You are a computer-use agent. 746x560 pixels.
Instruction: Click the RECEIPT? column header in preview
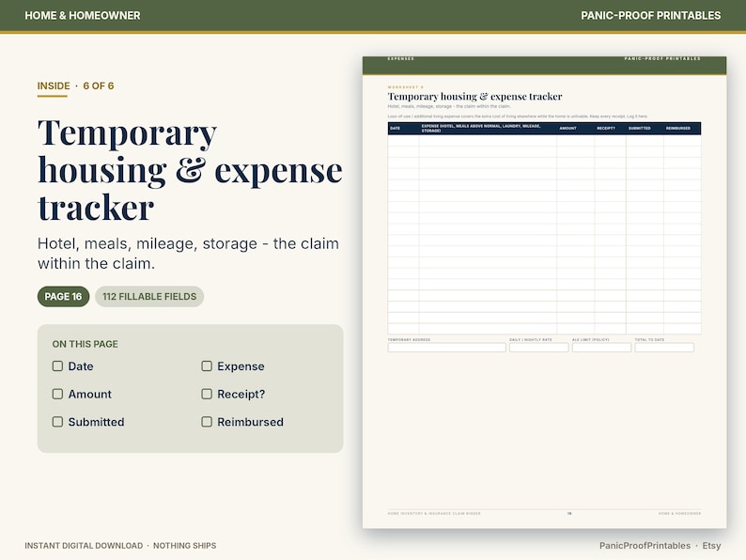point(606,129)
